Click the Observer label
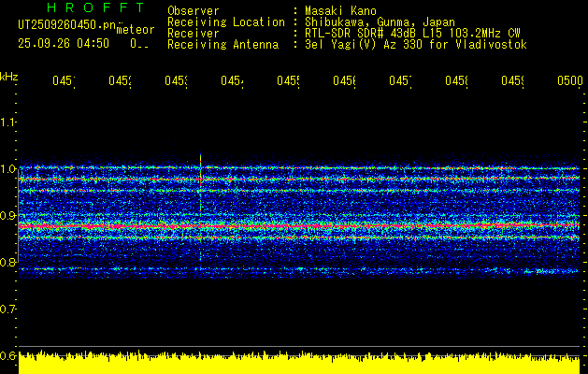588x374 pixels. [x=194, y=10]
